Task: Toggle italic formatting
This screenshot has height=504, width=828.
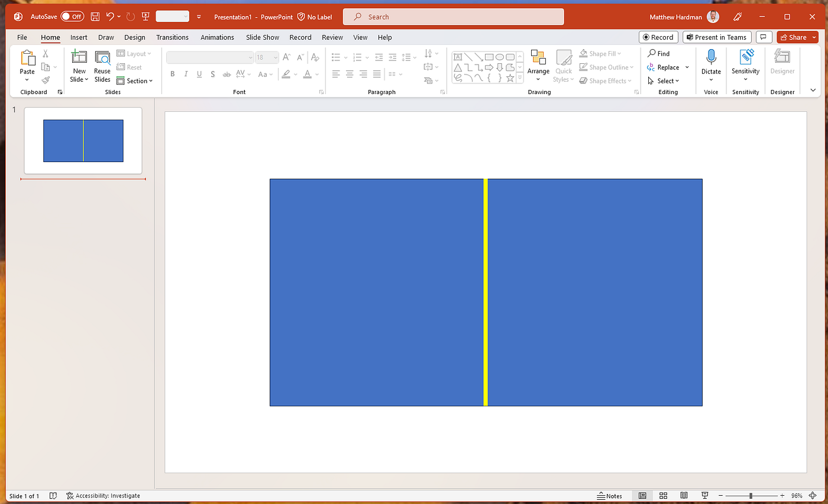Action: pos(186,73)
